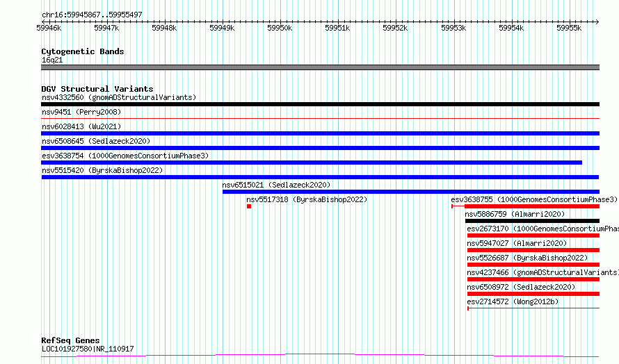Open nsv6508972 (Sedlazeck2020) label
Image resolution: width=619 pixels, height=364 pixels.
(x=521, y=287)
